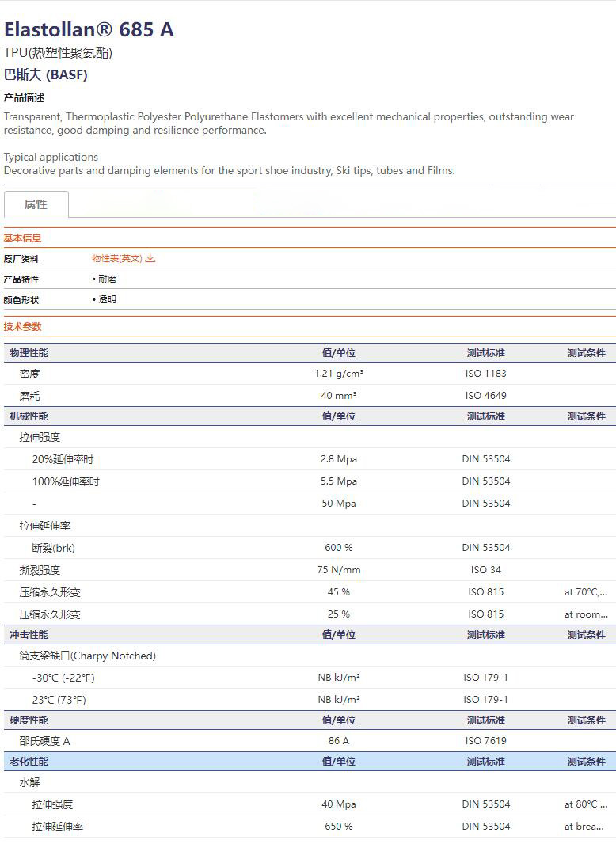Image resolution: width=616 pixels, height=859 pixels.
Task: Click the 机械性能 table header
Action: click(x=29, y=416)
